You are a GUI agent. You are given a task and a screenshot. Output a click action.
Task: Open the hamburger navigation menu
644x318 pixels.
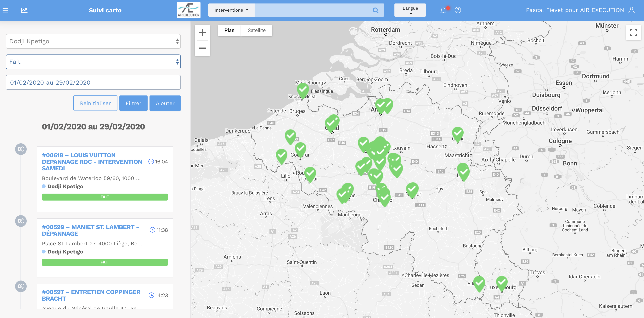point(5,10)
